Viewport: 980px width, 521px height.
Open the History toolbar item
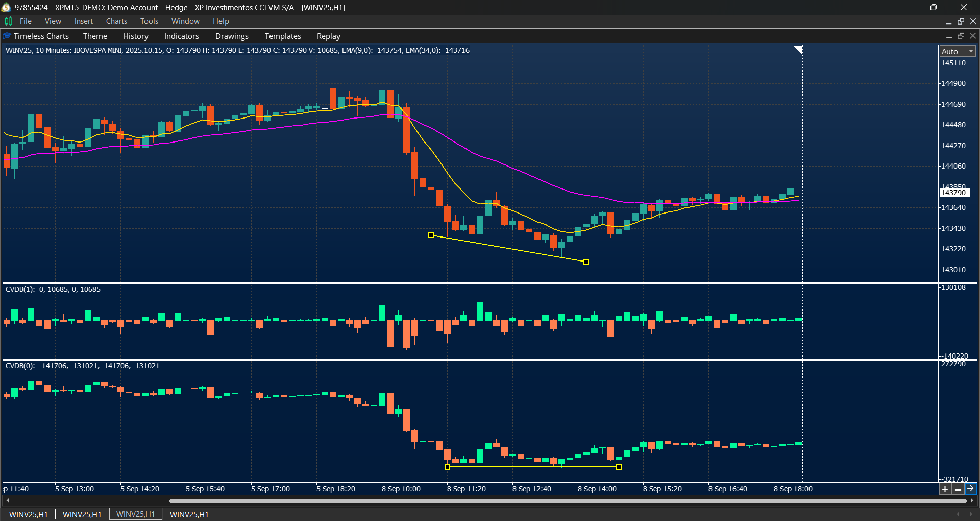135,36
